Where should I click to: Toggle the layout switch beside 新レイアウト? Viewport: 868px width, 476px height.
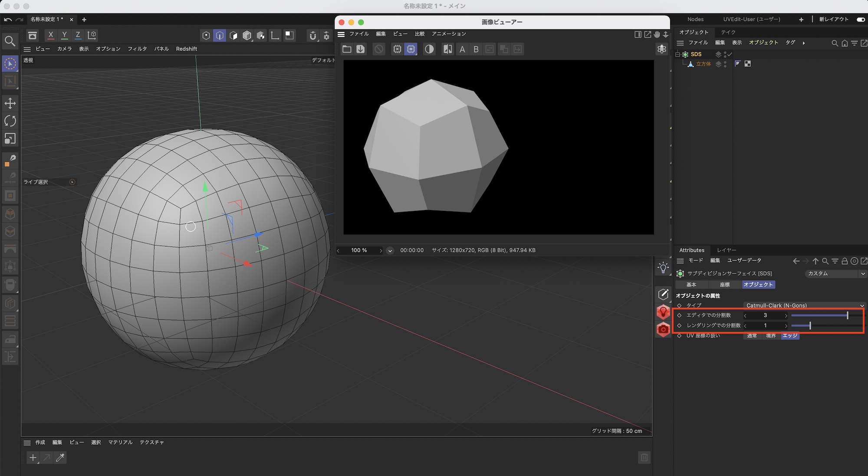tap(861, 20)
